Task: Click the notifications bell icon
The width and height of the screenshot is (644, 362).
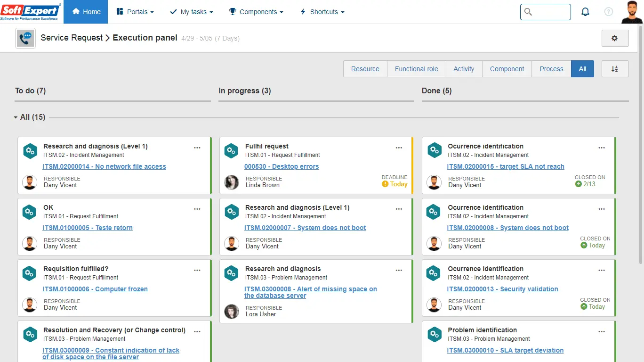Action: click(x=585, y=12)
